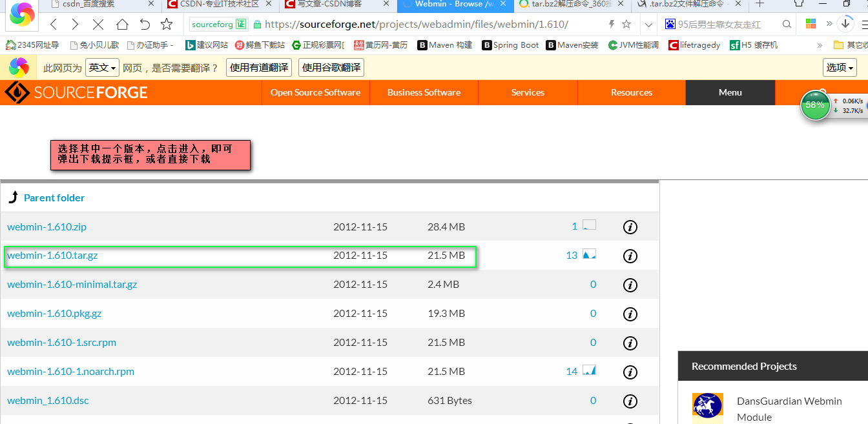Click info icon for webmin-1.610-1.noarch.rpm

pos(630,372)
